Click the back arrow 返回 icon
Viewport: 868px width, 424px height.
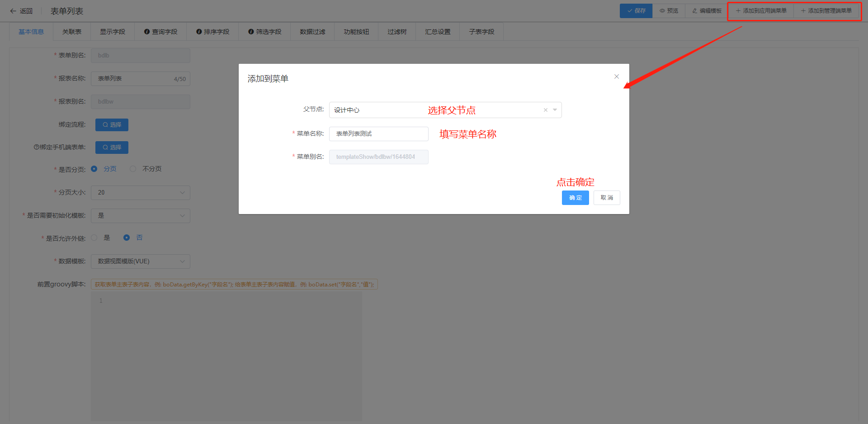(13, 11)
